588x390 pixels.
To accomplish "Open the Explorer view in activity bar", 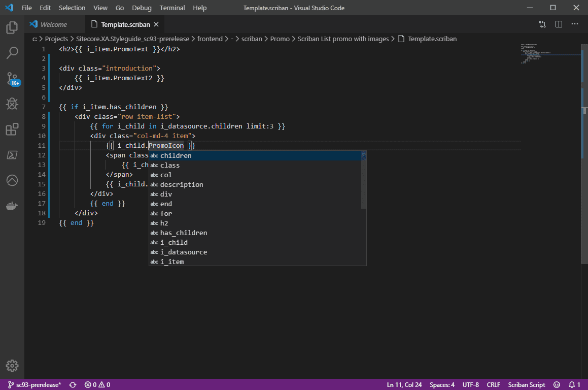I will pyautogui.click(x=12, y=27).
